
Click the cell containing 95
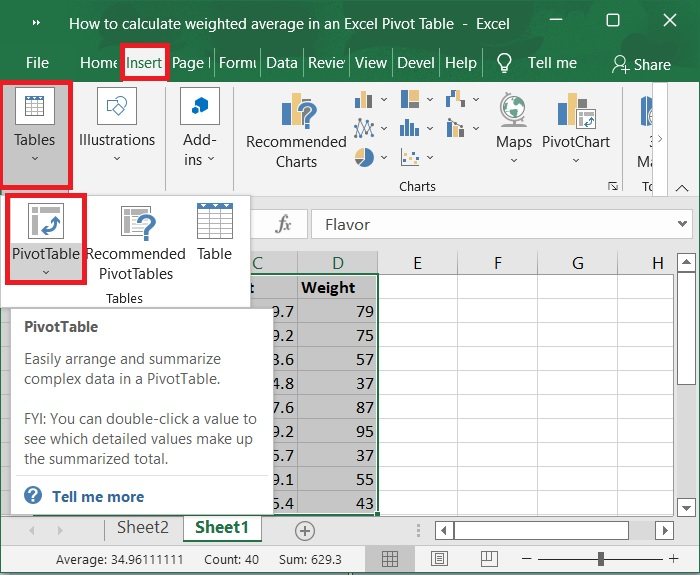(338, 431)
